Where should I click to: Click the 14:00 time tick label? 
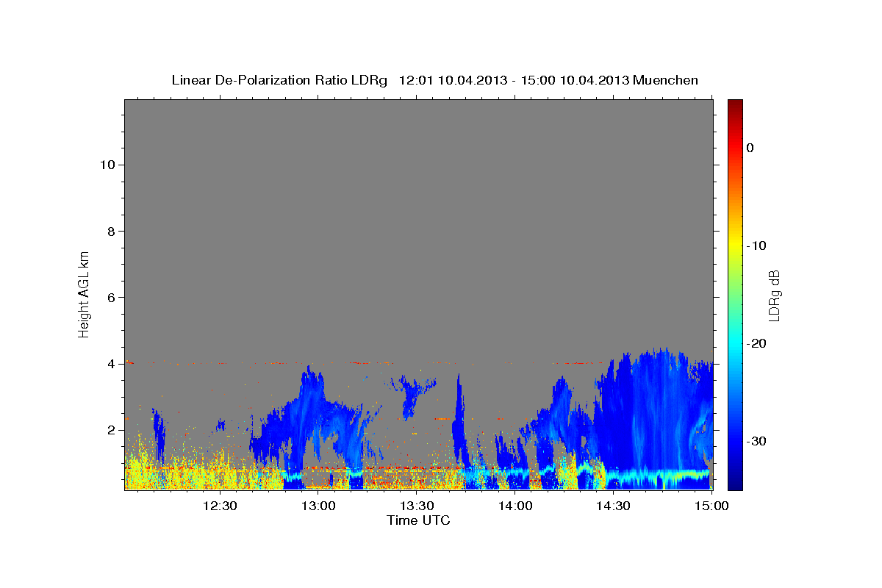(515, 506)
